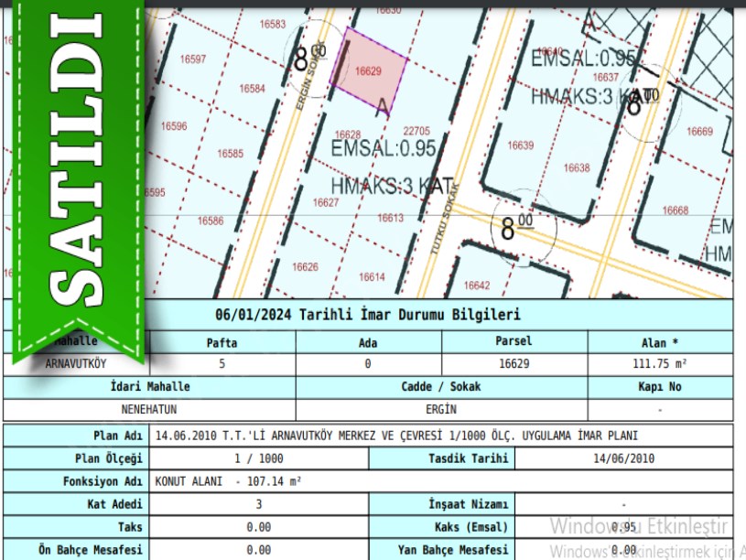Click the Kat Adedi value 3

(258, 504)
